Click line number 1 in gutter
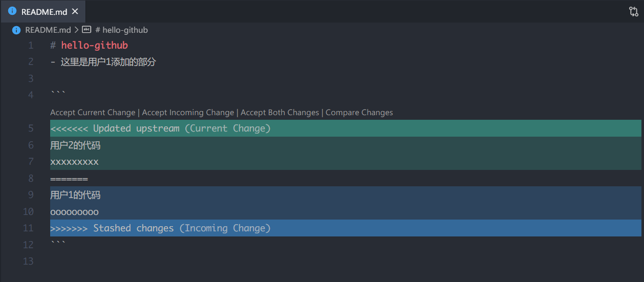Viewport: 644px width, 282px height. coord(31,46)
